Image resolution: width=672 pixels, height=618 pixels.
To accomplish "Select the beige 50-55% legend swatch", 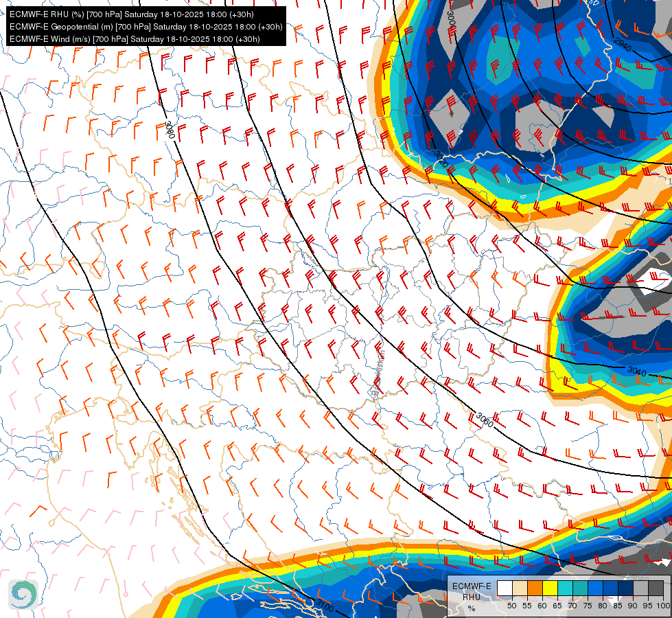I will 520,588.
